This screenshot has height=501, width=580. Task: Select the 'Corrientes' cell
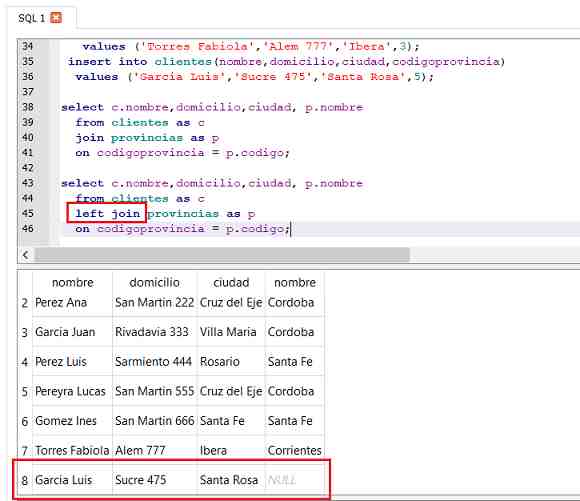[294, 450]
